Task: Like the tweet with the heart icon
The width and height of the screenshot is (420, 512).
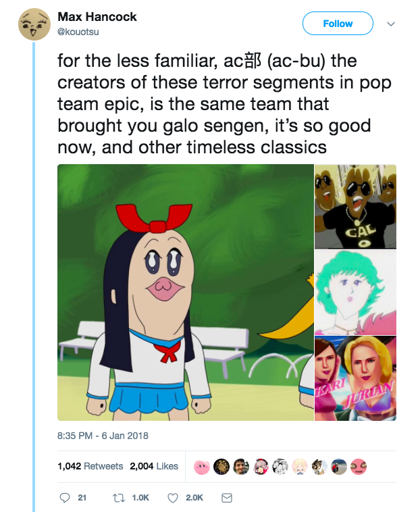Action: (172, 498)
